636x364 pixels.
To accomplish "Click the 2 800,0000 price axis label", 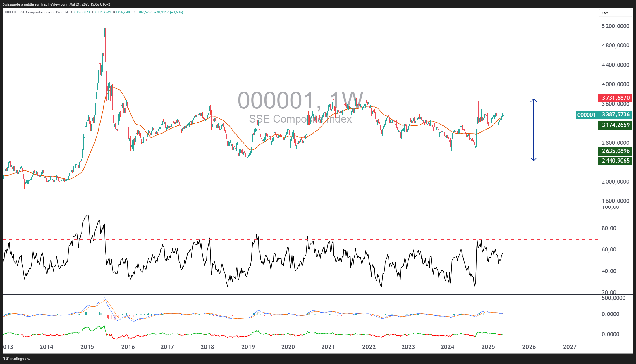I will pos(616,143).
